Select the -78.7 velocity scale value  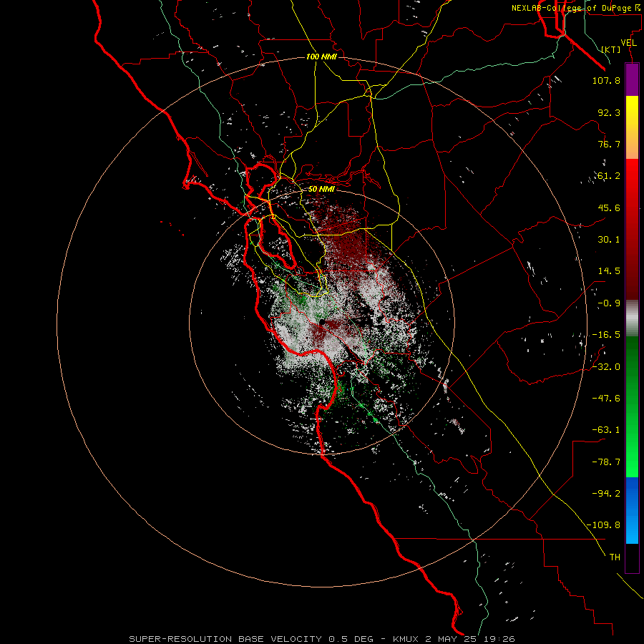click(606, 462)
